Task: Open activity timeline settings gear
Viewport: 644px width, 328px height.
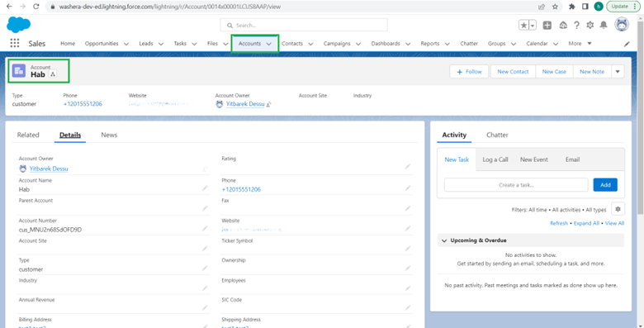Action: click(618, 209)
